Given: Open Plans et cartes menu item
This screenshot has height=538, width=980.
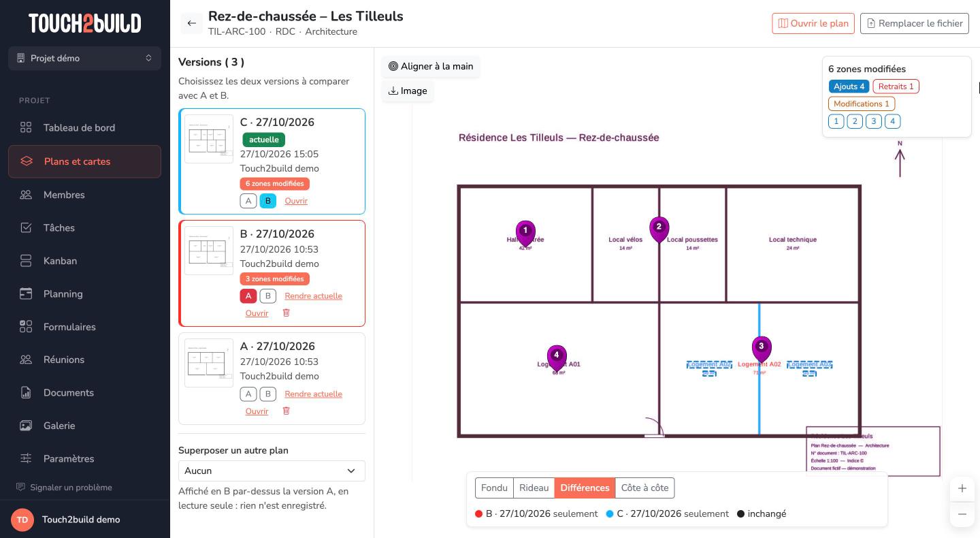Looking at the screenshot, I should point(85,161).
